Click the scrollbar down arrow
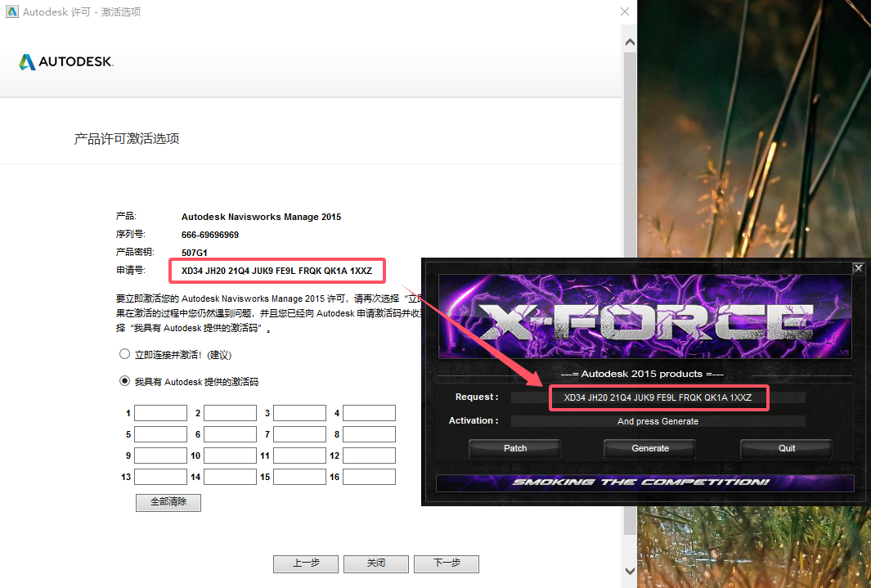 coord(629,570)
